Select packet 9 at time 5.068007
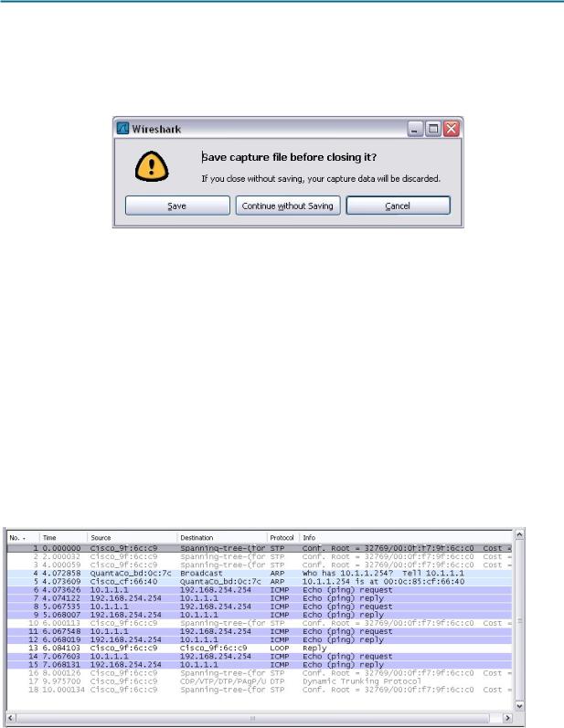Viewport: 564px width, 728px height. pos(260,615)
